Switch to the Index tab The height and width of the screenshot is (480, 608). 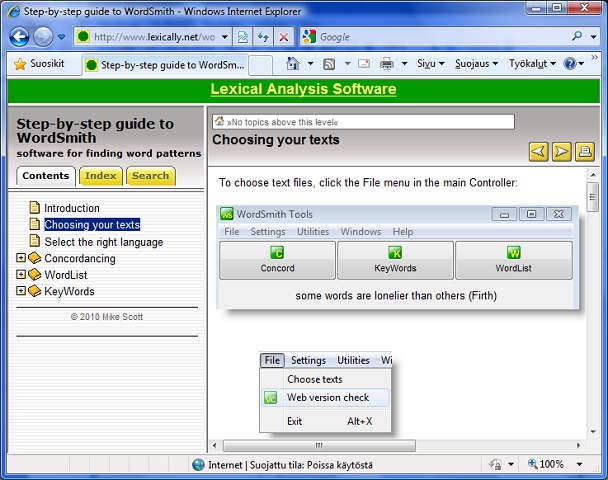(x=101, y=176)
